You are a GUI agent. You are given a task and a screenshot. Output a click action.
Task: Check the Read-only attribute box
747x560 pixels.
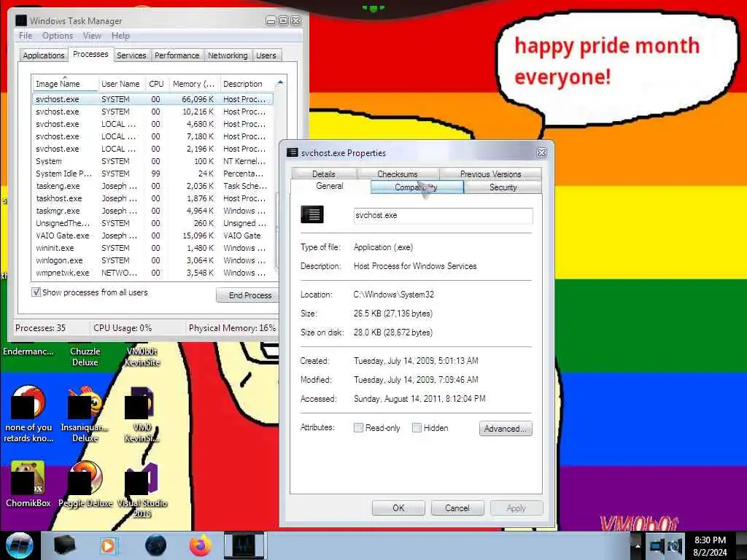(x=358, y=427)
